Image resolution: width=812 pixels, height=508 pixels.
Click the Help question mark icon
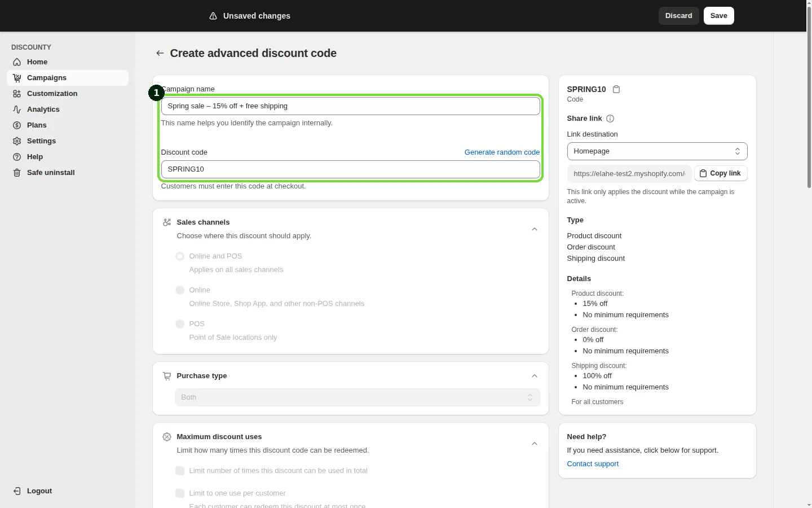click(17, 157)
